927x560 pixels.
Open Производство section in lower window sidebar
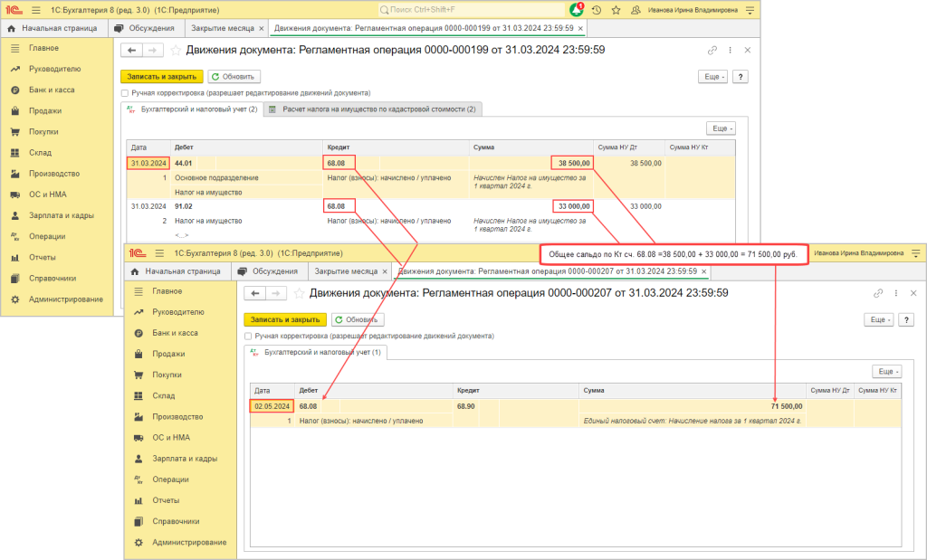point(177,417)
